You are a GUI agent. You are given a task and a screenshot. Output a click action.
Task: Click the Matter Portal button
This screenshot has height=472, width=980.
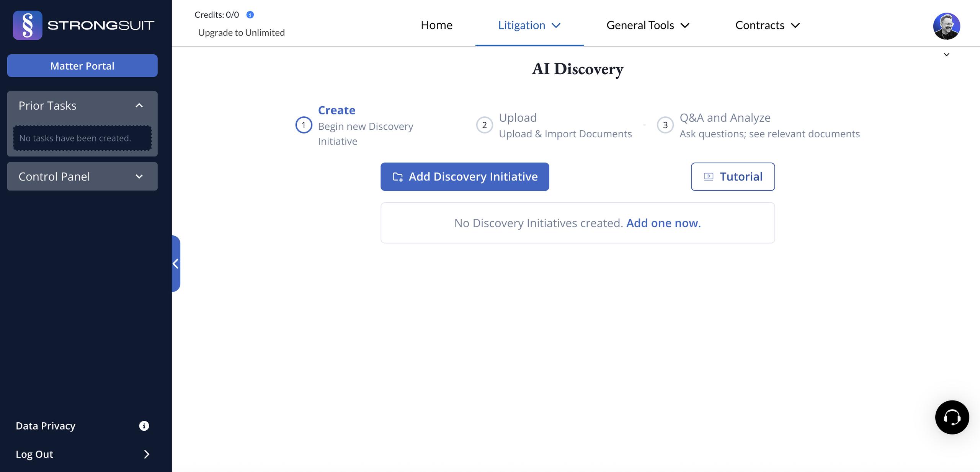pyautogui.click(x=82, y=66)
